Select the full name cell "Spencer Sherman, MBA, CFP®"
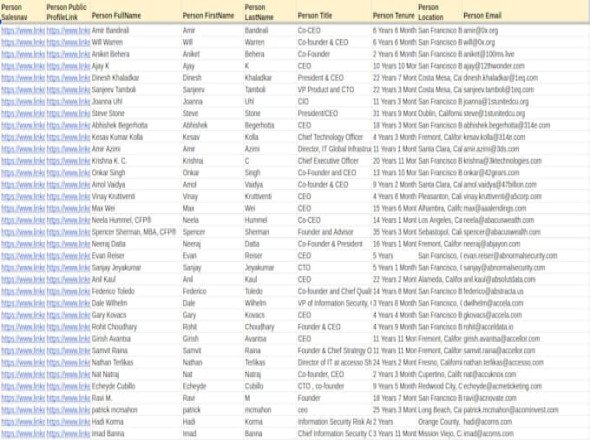Image resolution: width=590 pixels, height=440 pixels. [134, 232]
